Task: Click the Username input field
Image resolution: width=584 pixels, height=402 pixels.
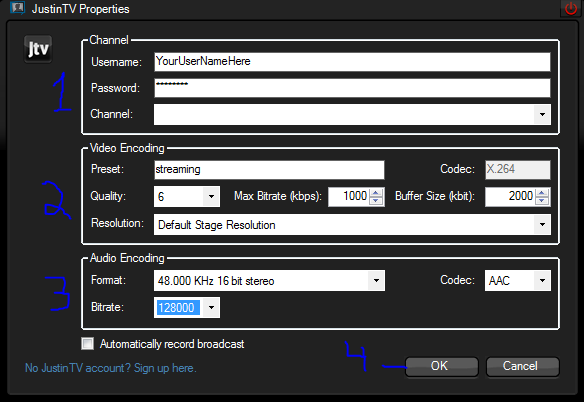Action: pyautogui.click(x=352, y=61)
